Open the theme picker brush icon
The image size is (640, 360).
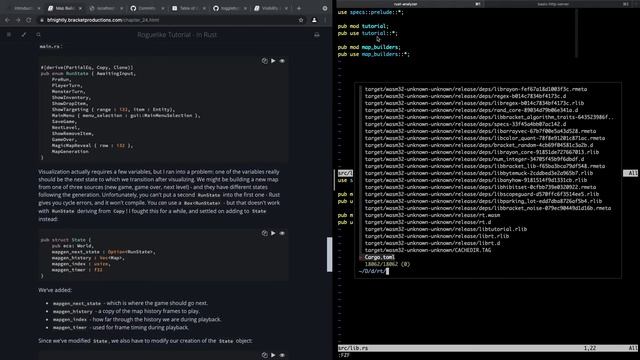(24, 35)
